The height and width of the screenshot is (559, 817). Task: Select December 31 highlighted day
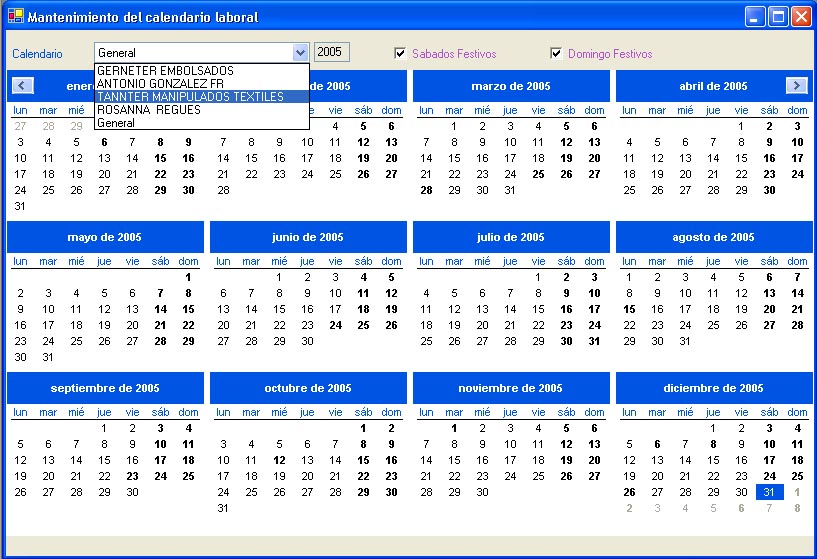(x=769, y=492)
